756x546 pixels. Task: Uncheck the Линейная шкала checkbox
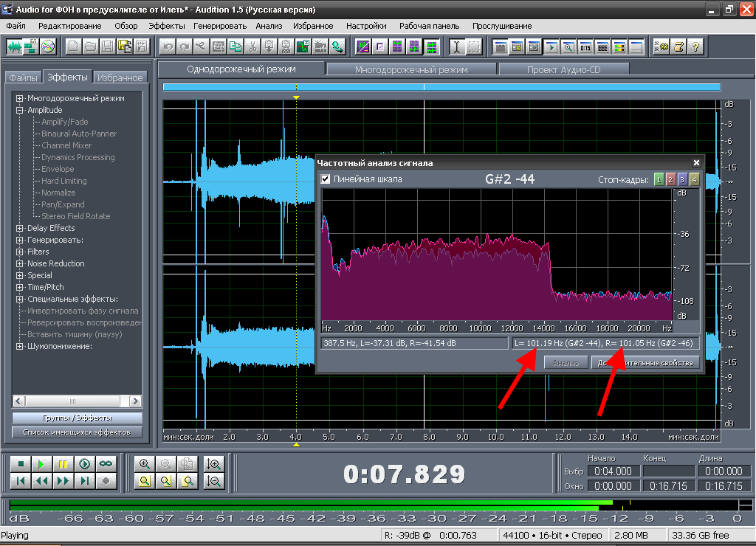click(326, 179)
